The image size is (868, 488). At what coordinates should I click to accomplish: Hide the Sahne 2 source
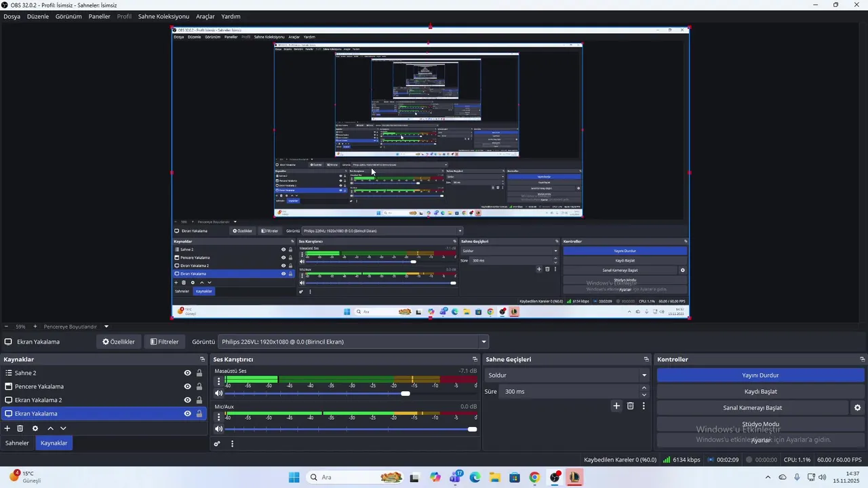187,373
